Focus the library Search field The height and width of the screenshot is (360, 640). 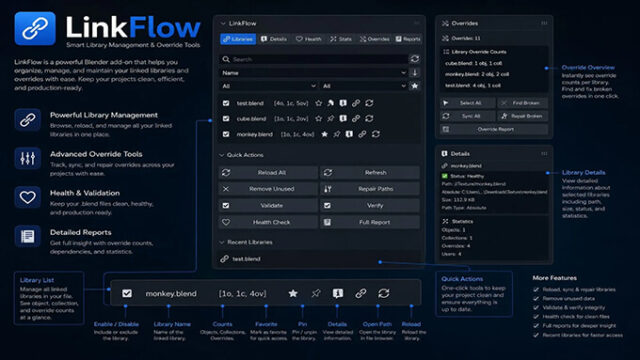tap(313, 59)
